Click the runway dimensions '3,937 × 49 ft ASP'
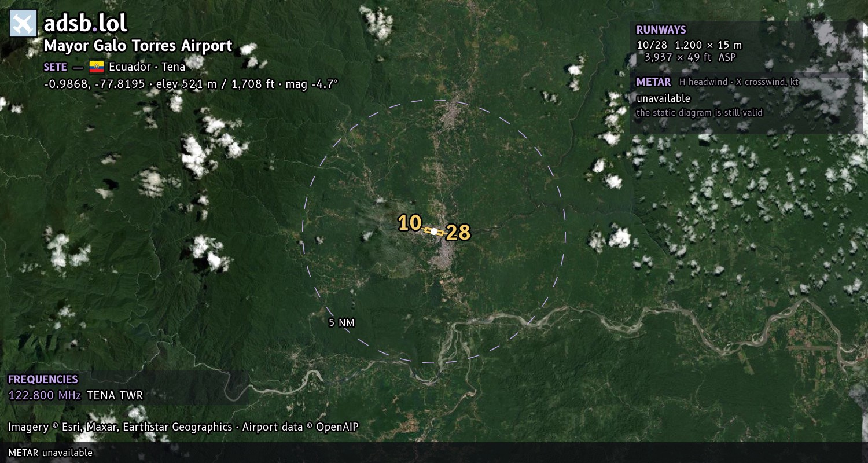Viewport: 868px width, 463px height. click(x=690, y=57)
